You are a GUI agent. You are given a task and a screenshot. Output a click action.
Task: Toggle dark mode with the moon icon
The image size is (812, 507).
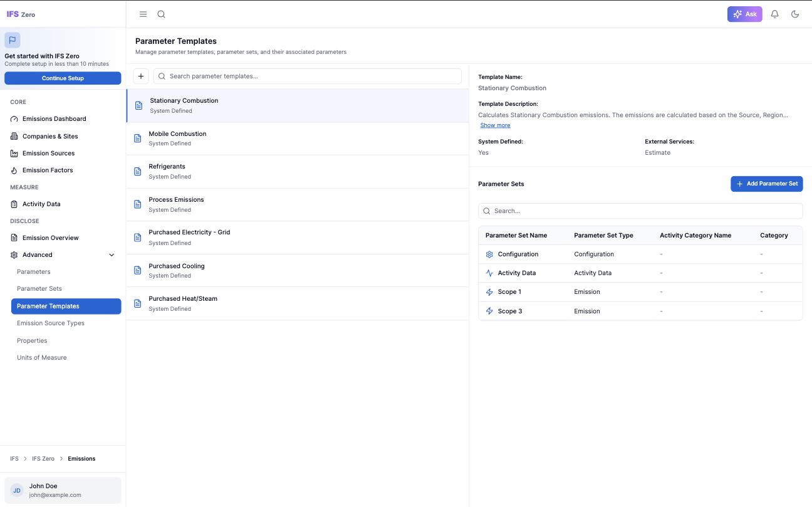tap(795, 14)
